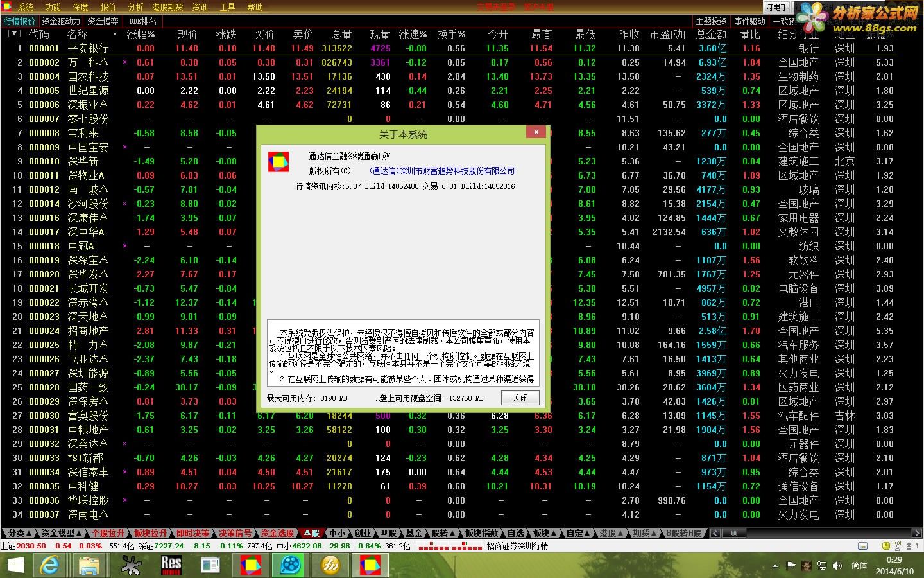This screenshot has width=924, height=578.
Task: Sort by the 现价 column header
Action: pyautogui.click(x=187, y=34)
